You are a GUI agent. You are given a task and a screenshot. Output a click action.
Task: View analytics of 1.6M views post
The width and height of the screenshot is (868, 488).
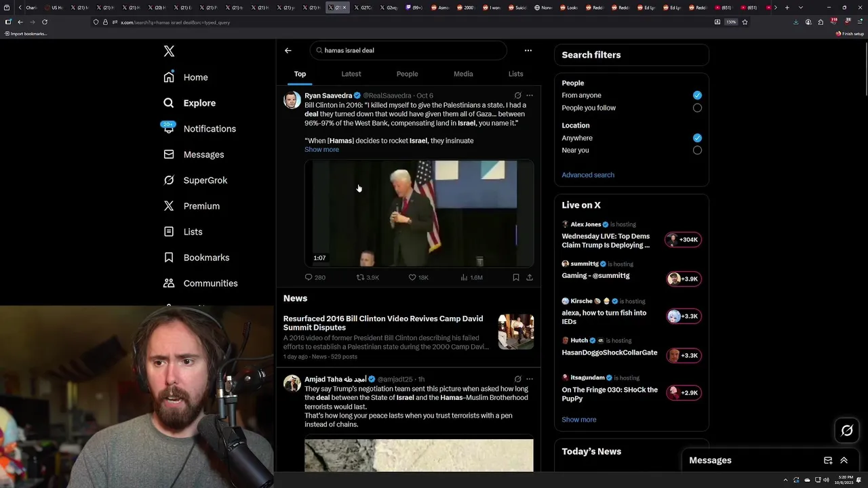(x=471, y=277)
